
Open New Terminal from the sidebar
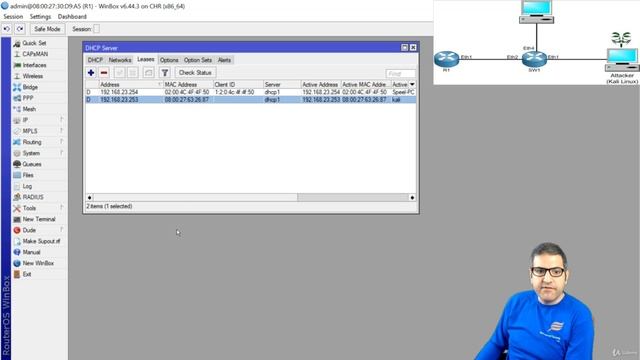pyautogui.click(x=39, y=220)
